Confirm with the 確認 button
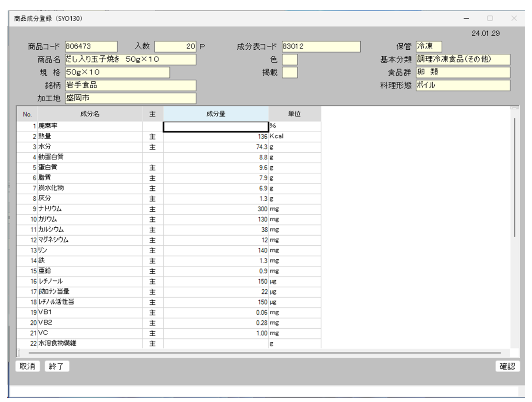 507,366
